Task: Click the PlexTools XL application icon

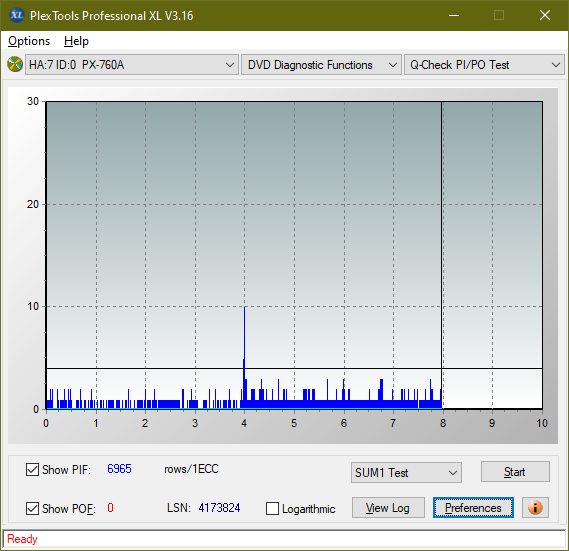Action: [17, 15]
